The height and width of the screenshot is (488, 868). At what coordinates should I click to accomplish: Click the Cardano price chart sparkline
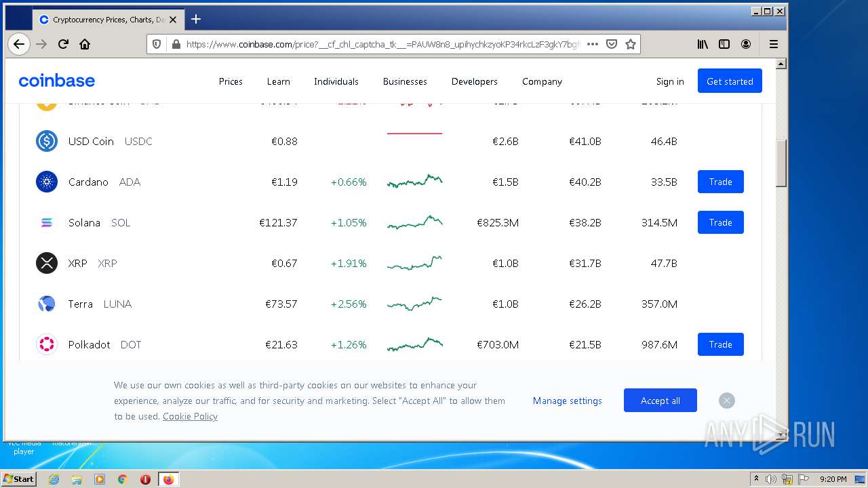tap(415, 181)
